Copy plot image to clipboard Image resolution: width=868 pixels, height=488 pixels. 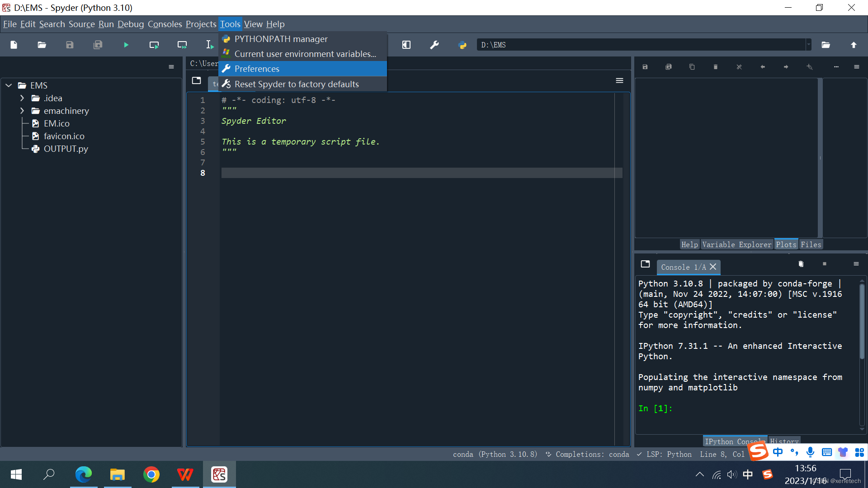point(692,66)
